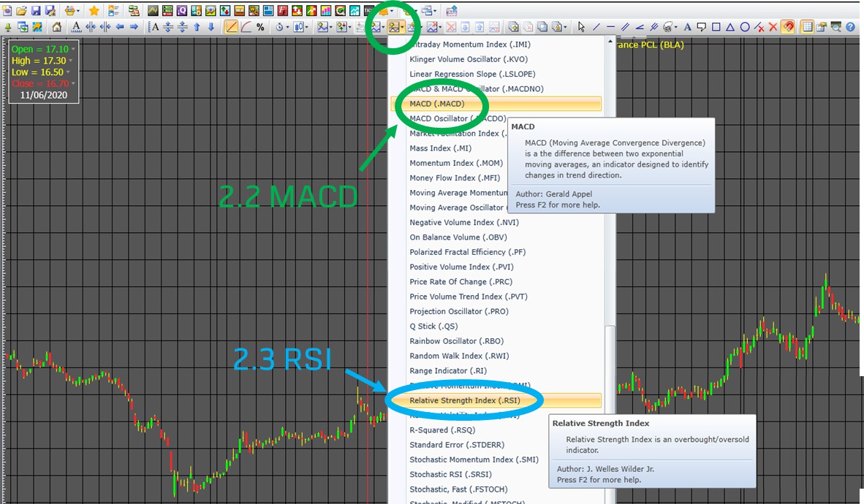Toggle the percent scale button

point(260,27)
